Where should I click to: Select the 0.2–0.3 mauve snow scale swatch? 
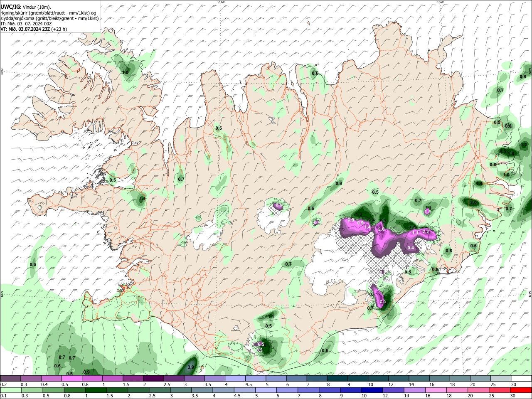click(10, 378)
